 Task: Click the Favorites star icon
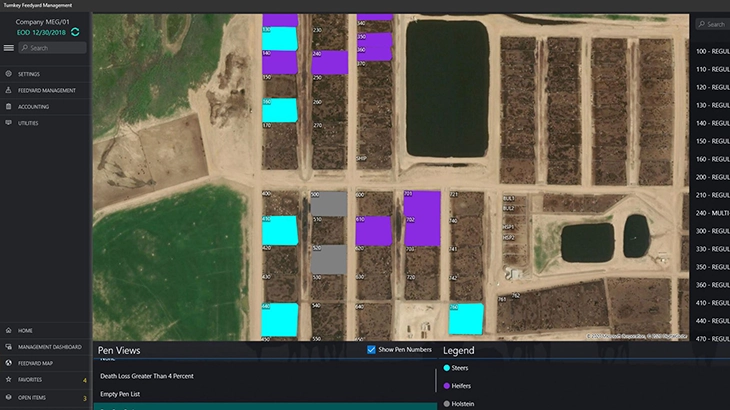[x=9, y=380]
